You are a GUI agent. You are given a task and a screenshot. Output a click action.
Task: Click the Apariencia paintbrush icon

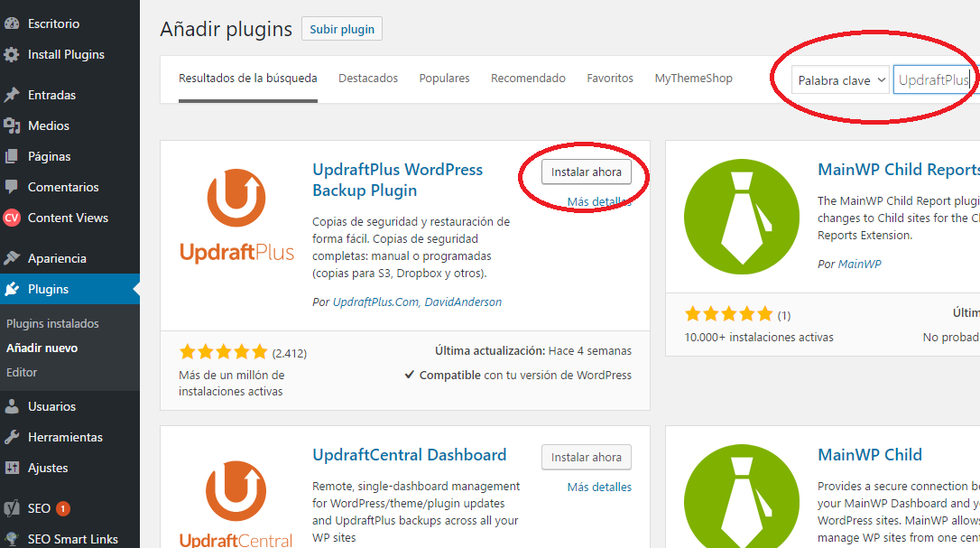click(x=11, y=258)
